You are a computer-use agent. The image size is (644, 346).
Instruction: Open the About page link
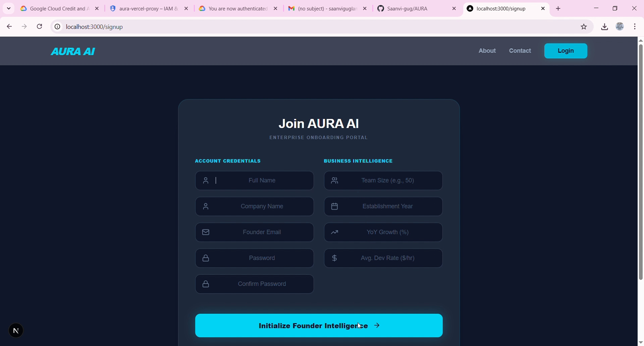click(x=487, y=51)
